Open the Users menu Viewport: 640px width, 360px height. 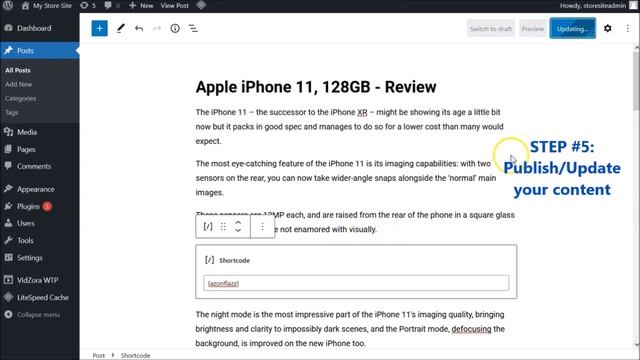coord(40,223)
